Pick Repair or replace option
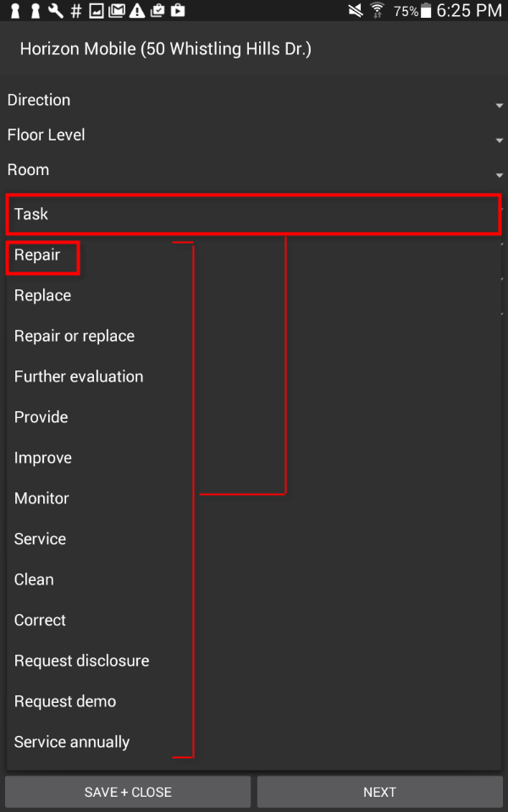This screenshot has width=508, height=812. pyautogui.click(x=75, y=337)
